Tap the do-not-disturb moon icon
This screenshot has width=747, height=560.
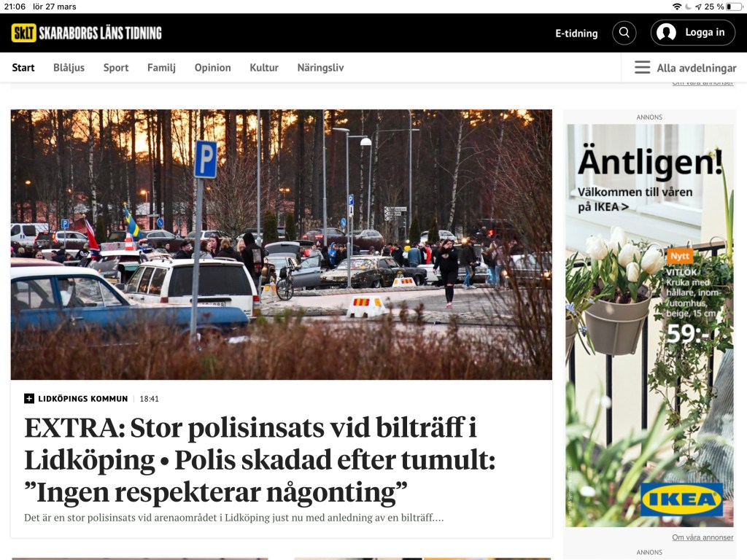pos(688,7)
